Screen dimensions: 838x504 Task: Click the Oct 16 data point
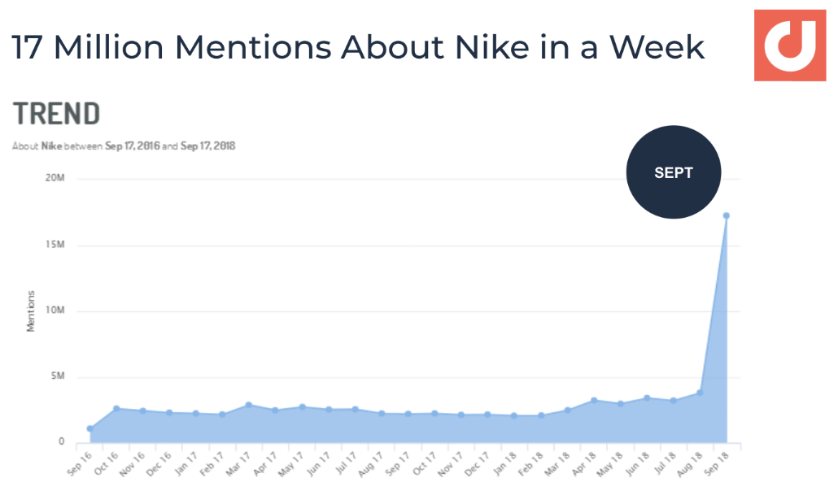116,408
